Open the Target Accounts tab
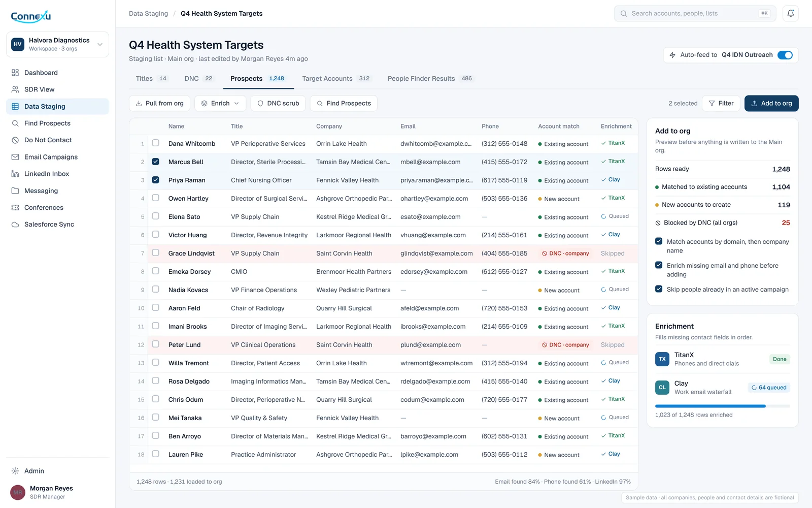The width and height of the screenshot is (812, 508). tap(336, 79)
